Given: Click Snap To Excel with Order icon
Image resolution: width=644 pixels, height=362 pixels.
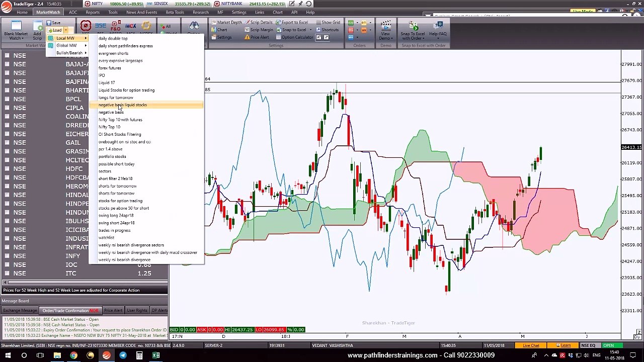Looking at the screenshot, I should pyautogui.click(x=413, y=26).
